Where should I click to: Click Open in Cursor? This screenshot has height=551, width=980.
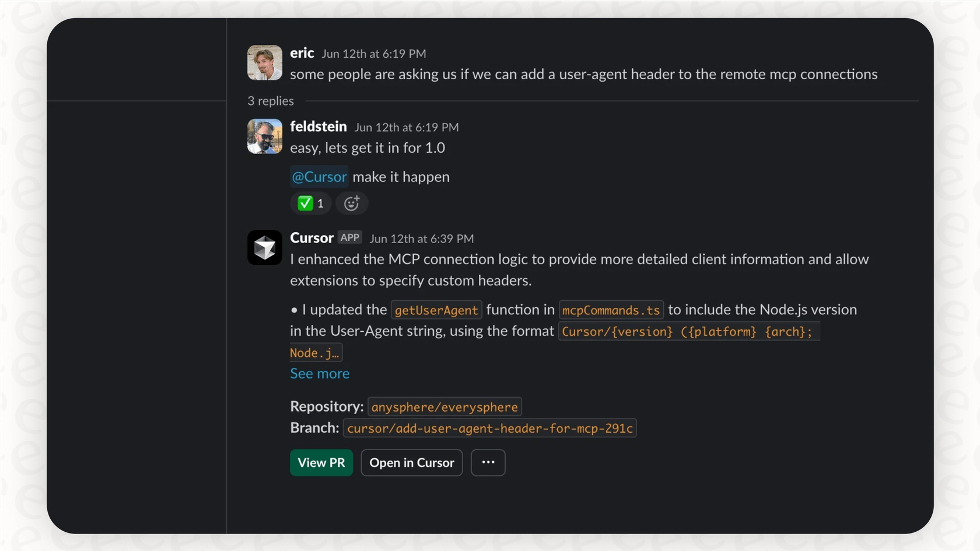click(411, 462)
